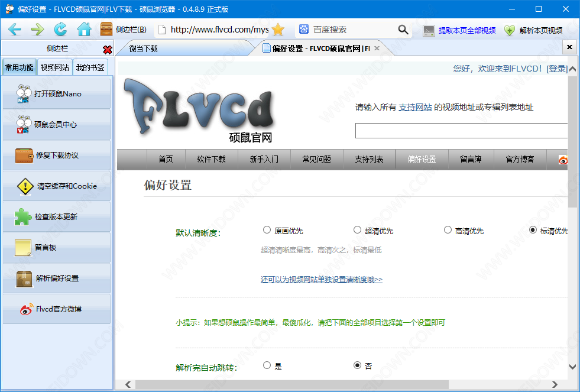Click the yellow star bookmark icon
Image resolution: width=580 pixels, height=392 pixels.
[x=278, y=30]
